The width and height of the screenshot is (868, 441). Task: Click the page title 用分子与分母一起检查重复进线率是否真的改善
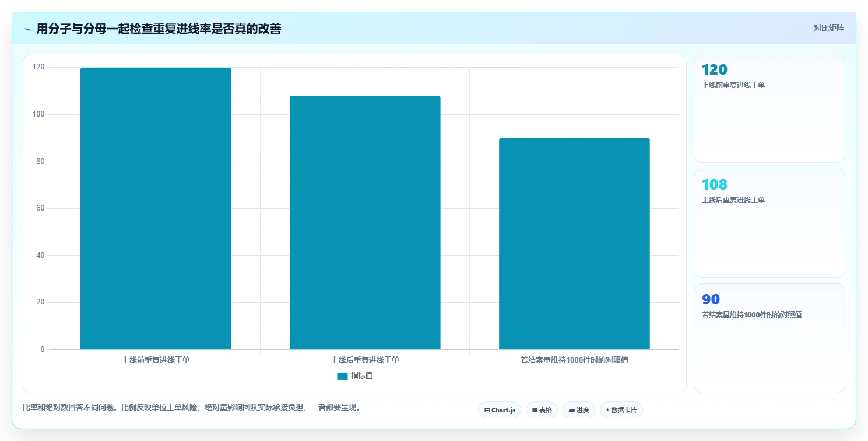tap(159, 29)
